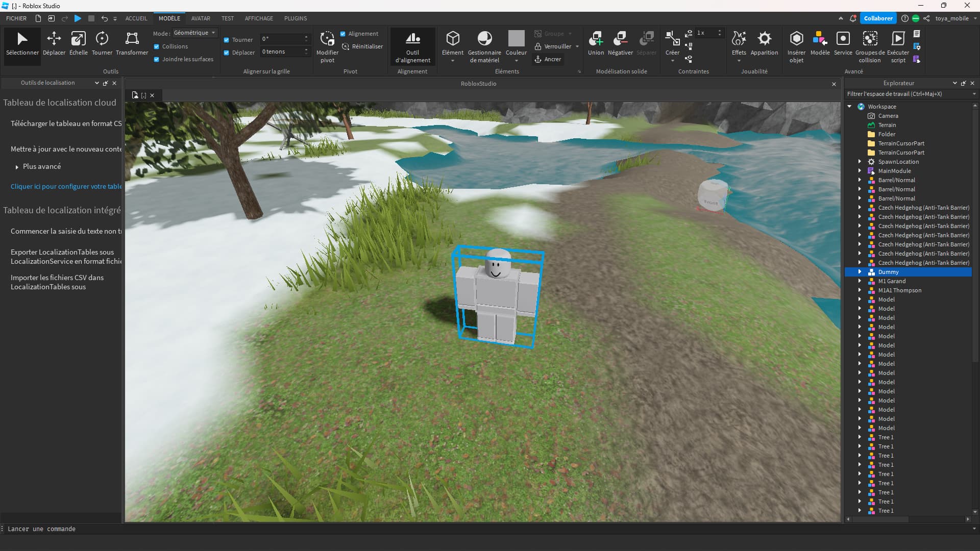Toggle Joindre les surfaces checkbox

pos(157,59)
